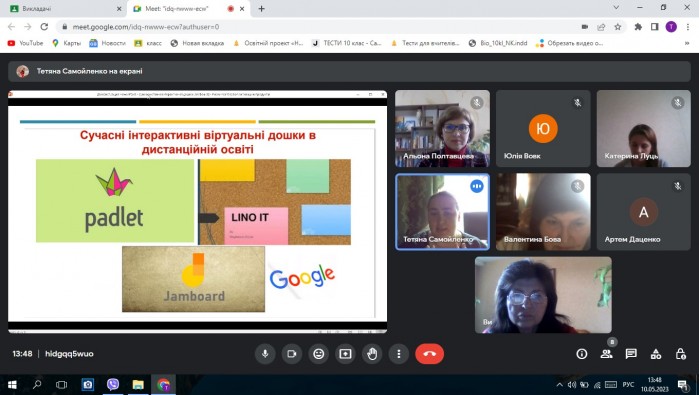This screenshot has height=395, width=699.
Task: Open Viber from the taskbar
Action: pos(113,384)
